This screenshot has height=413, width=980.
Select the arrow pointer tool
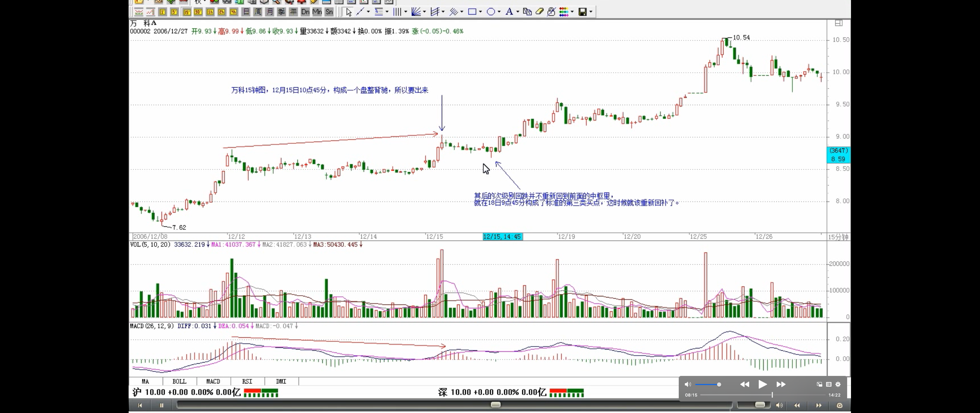(x=349, y=12)
